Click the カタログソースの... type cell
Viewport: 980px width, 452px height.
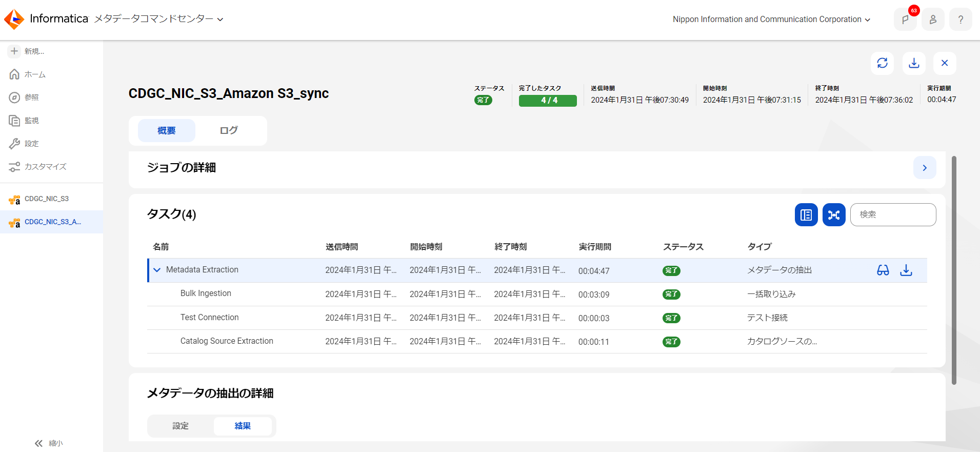782,342
